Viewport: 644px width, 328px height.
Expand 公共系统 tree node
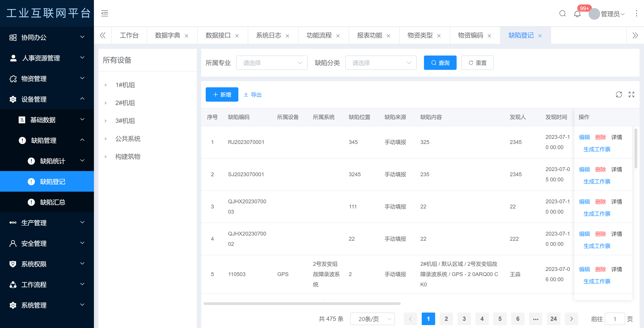[106, 139]
